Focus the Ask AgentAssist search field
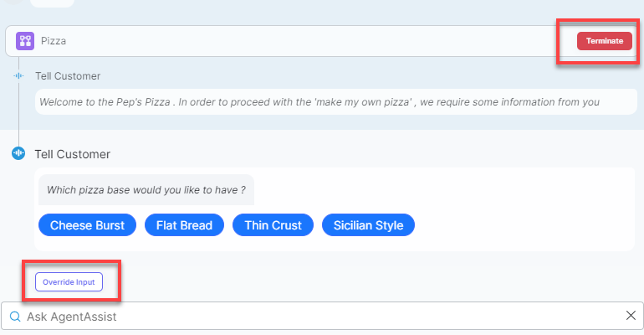 coord(318,317)
